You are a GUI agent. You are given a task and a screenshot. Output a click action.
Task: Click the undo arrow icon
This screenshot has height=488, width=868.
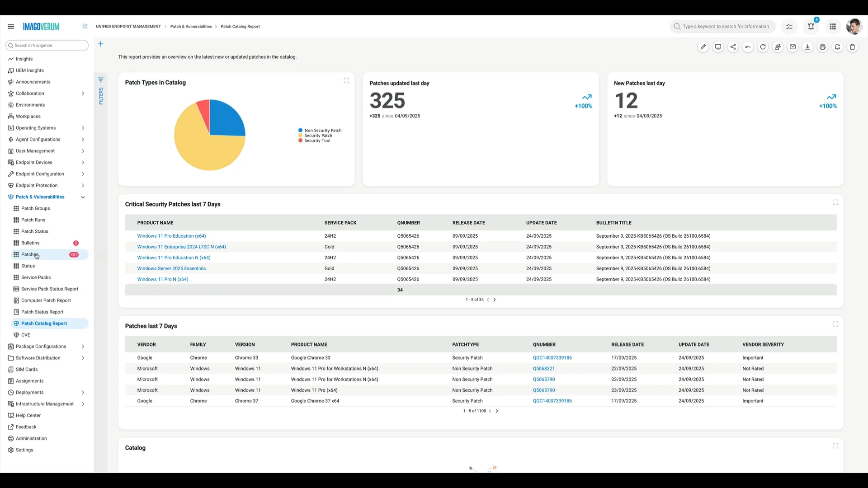pos(748,47)
